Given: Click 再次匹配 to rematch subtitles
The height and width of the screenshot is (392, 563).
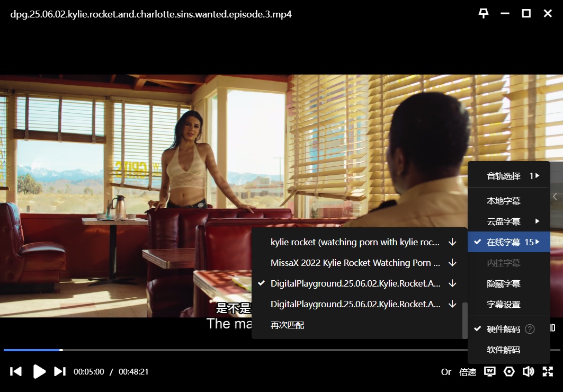Looking at the screenshot, I should point(287,325).
